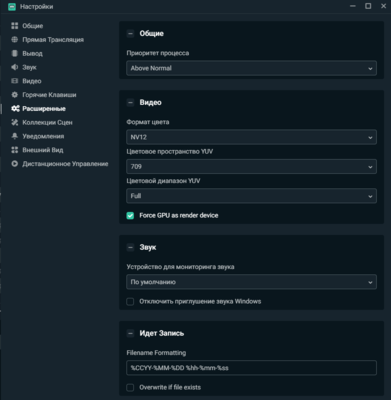
Task: Click the Приоритет процесса label
Action: pyautogui.click(x=158, y=53)
